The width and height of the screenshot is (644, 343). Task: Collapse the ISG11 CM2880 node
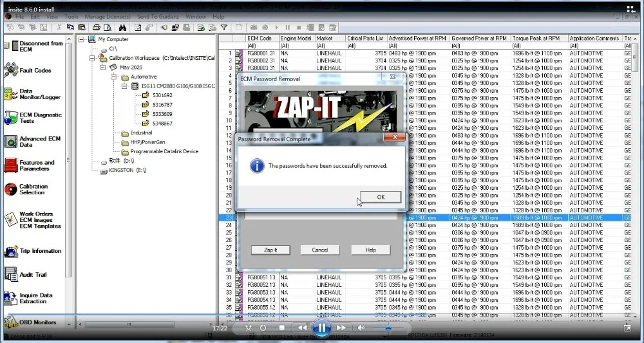[124, 86]
